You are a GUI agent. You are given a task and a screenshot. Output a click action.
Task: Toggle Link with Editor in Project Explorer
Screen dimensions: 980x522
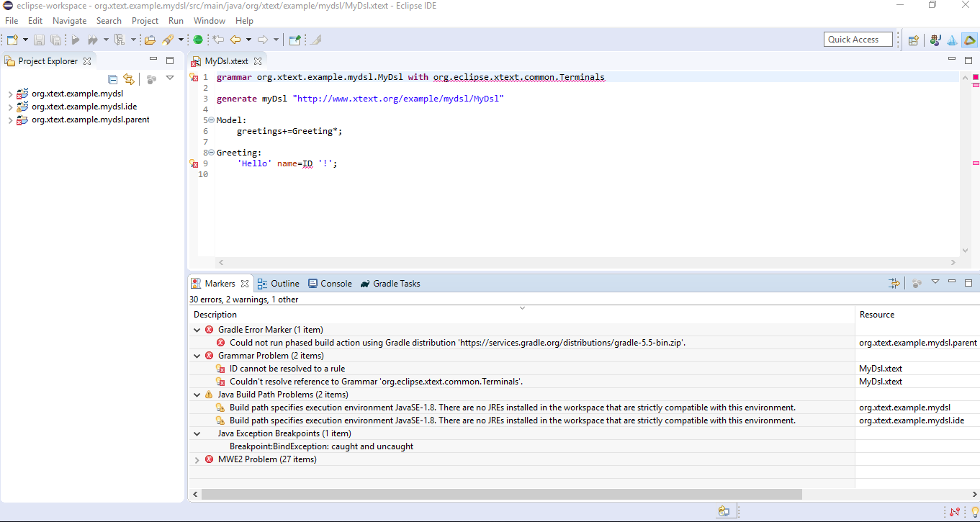[129, 79]
